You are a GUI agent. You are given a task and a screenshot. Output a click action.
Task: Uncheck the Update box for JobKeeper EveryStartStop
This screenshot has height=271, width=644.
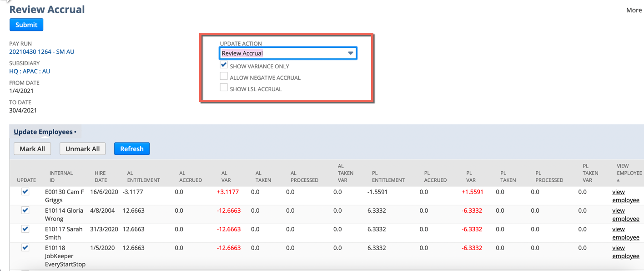click(x=25, y=247)
